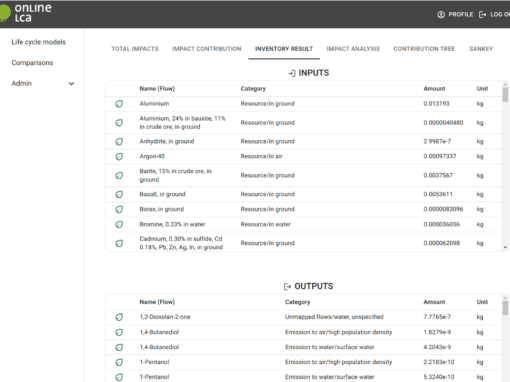The image size is (510, 382).
Task: Click the LOG OUT link
Action: coord(500,14)
